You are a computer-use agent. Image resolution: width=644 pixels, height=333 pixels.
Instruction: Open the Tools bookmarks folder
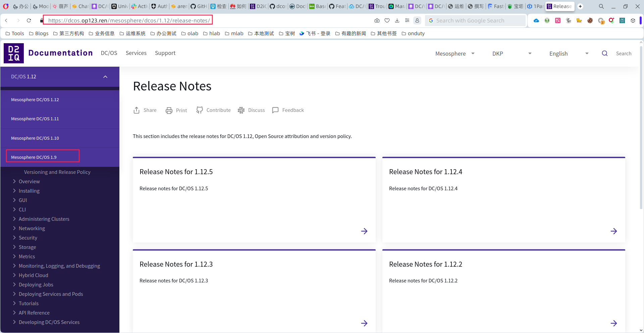15,33
